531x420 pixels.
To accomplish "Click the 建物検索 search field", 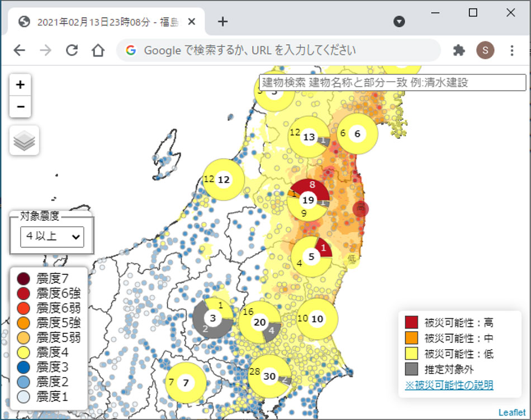I will click(x=391, y=83).
